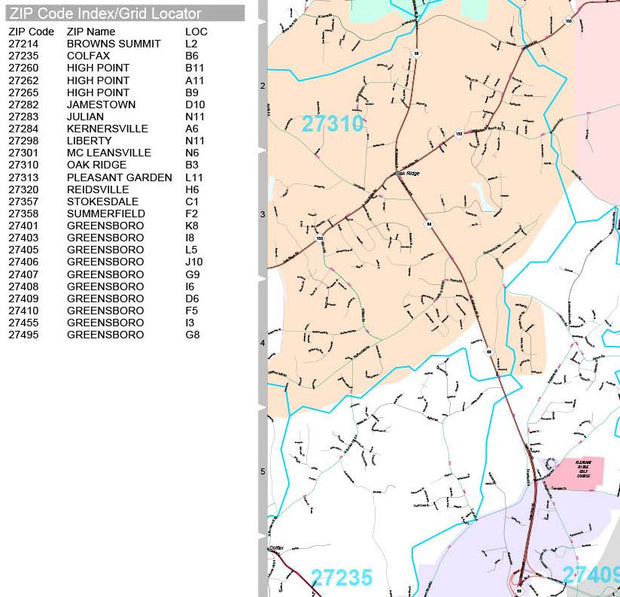The width and height of the screenshot is (620, 597).
Task: Click ZIP code 27405 in the index
Action: [x=23, y=250]
